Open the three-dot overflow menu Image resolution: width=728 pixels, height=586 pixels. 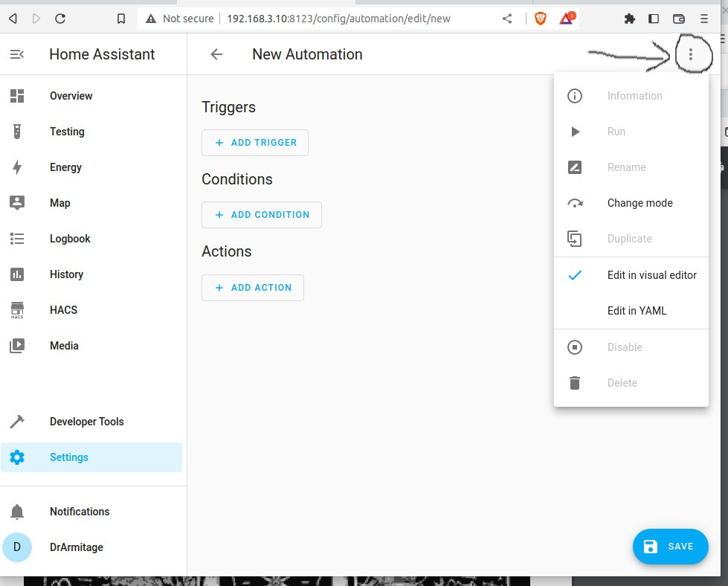tap(690, 54)
